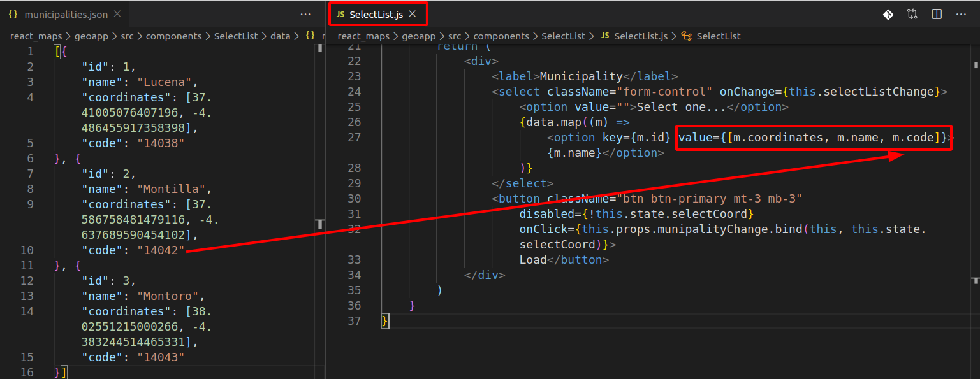Expand the data breadcrumb in the left editor
Viewport: 980px width, 379px height.
[280, 36]
